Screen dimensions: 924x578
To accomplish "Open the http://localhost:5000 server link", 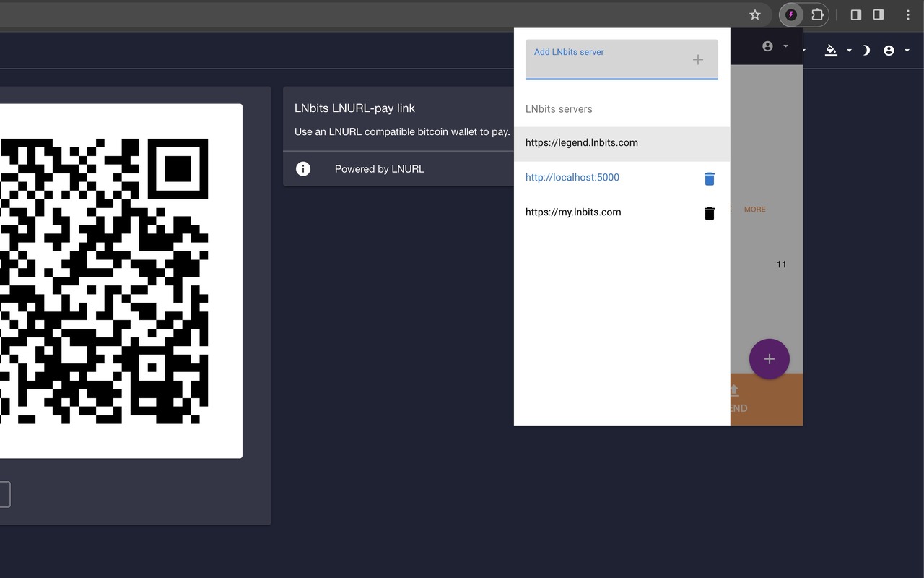I will (572, 178).
